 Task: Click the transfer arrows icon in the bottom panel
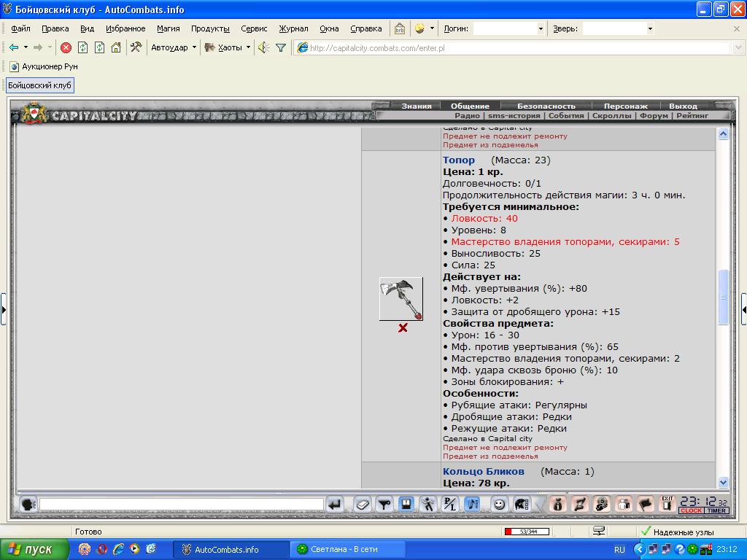[580, 504]
